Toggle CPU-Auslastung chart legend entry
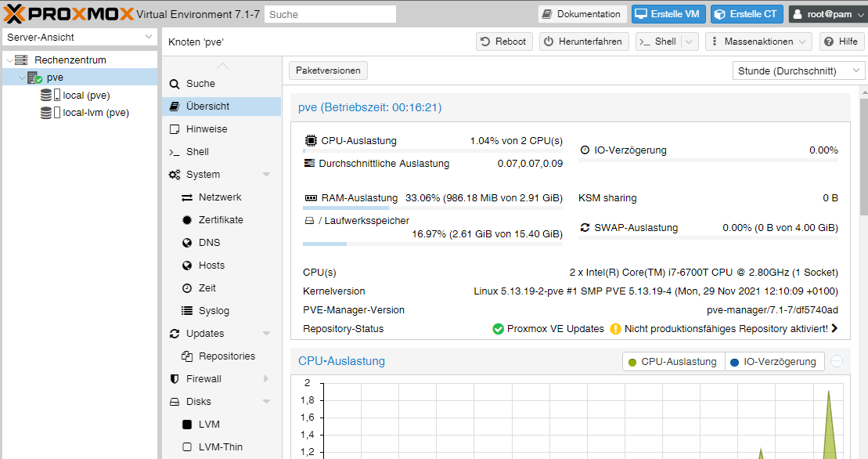This screenshot has height=459, width=868. click(x=673, y=362)
